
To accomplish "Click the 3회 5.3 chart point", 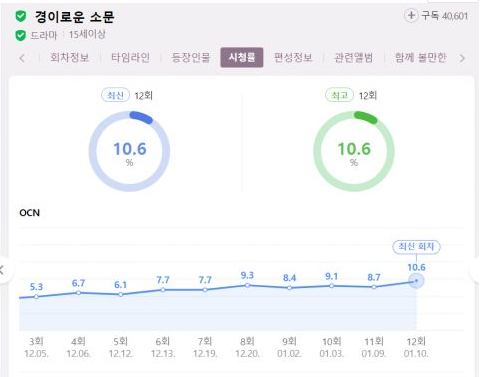I will click(x=36, y=296).
